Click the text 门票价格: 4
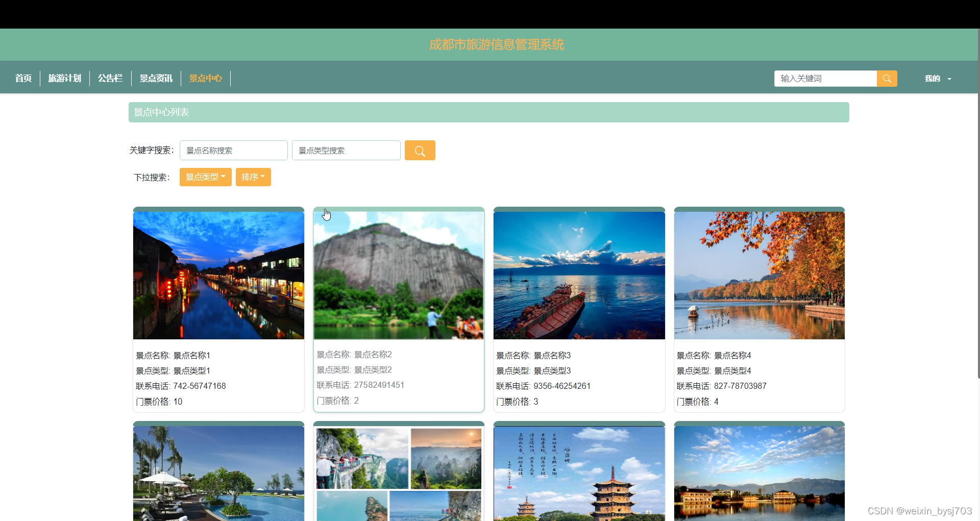This screenshot has height=521, width=980. click(x=698, y=402)
